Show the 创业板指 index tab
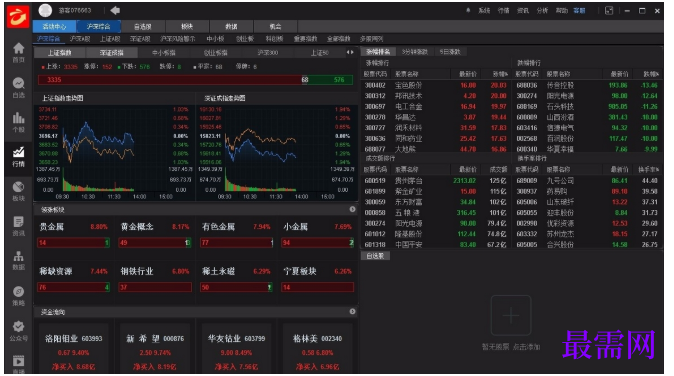674x376 pixels. [x=216, y=53]
